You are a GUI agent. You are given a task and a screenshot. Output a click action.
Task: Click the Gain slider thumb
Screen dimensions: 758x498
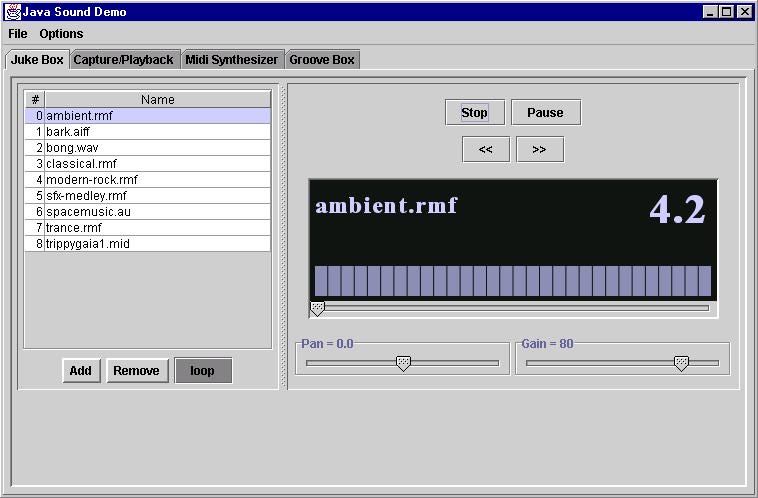point(681,363)
